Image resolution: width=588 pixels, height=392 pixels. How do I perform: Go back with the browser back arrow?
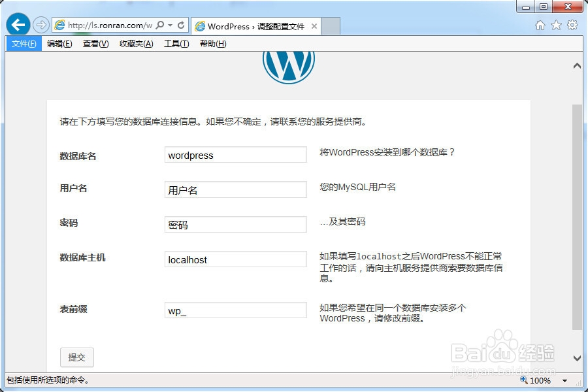pos(18,25)
